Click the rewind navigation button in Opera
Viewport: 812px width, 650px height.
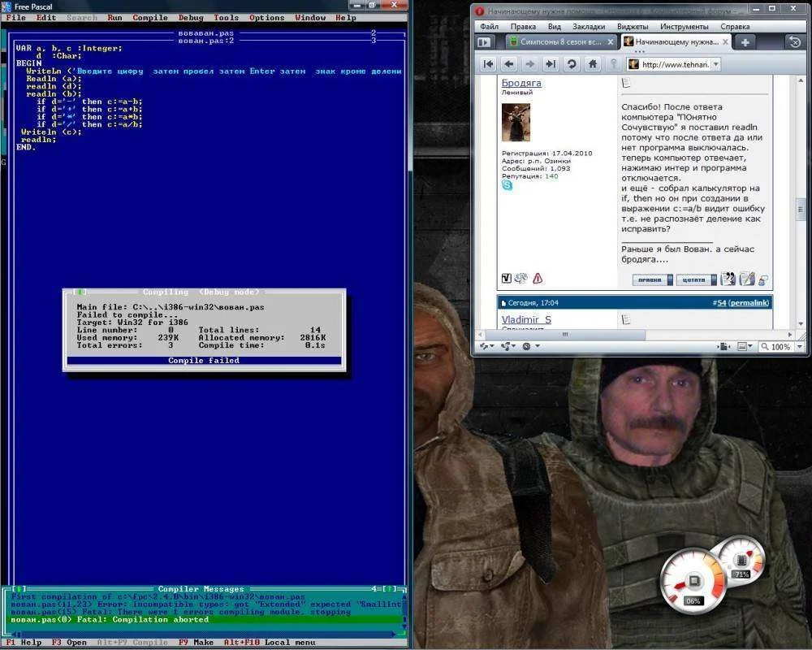pos(488,64)
